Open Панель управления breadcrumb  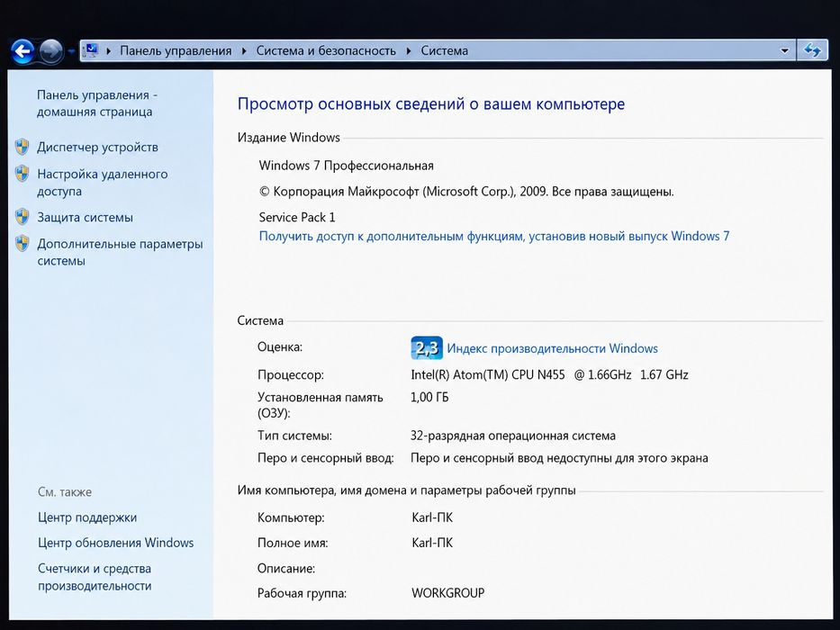(176, 51)
